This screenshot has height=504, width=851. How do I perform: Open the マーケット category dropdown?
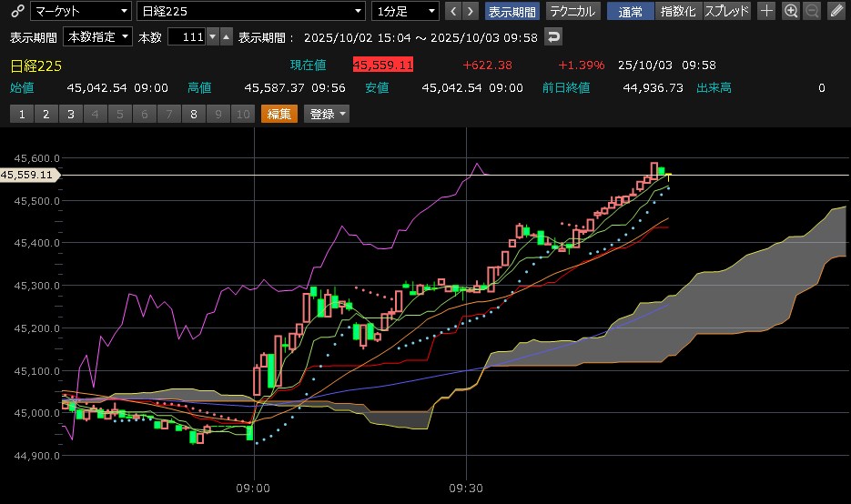[80, 11]
